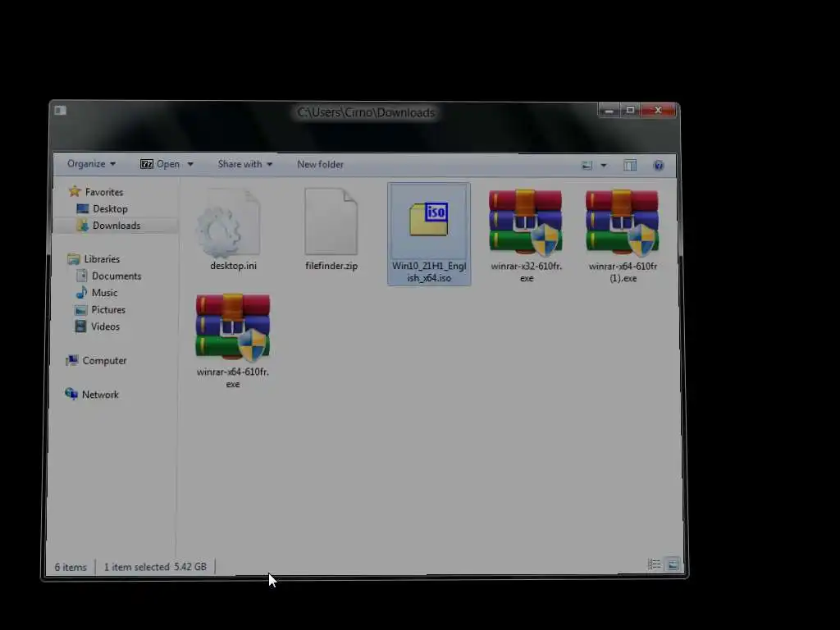Open Libraries in the navigation pane
The width and height of the screenshot is (840, 630).
pos(94,259)
